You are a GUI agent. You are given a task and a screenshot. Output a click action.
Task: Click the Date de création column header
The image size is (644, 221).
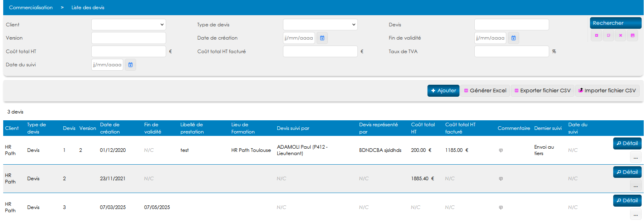(110, 128)
